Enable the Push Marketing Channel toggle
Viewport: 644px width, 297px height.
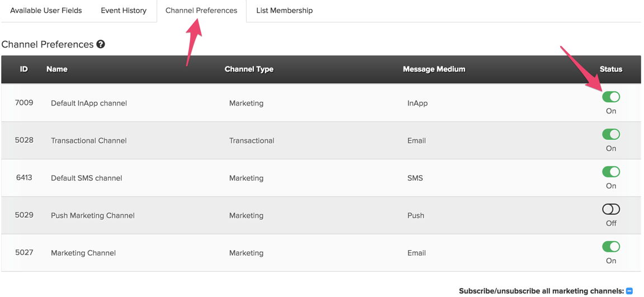[x=611, y=209]
